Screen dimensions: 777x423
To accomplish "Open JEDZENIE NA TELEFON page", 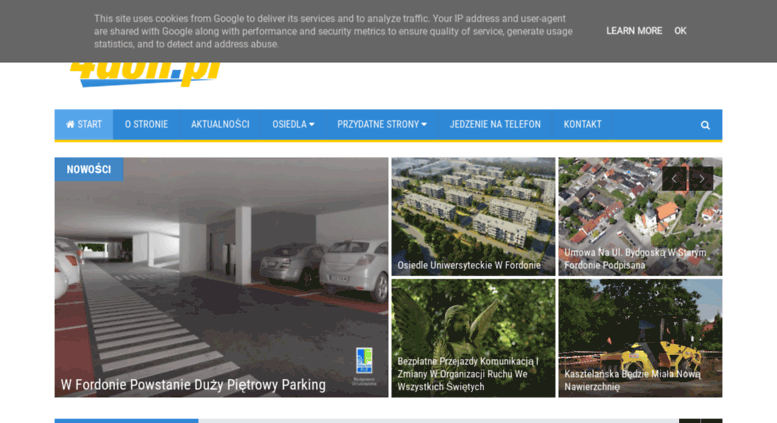I will pyautogui.click(x=495, y=124).
